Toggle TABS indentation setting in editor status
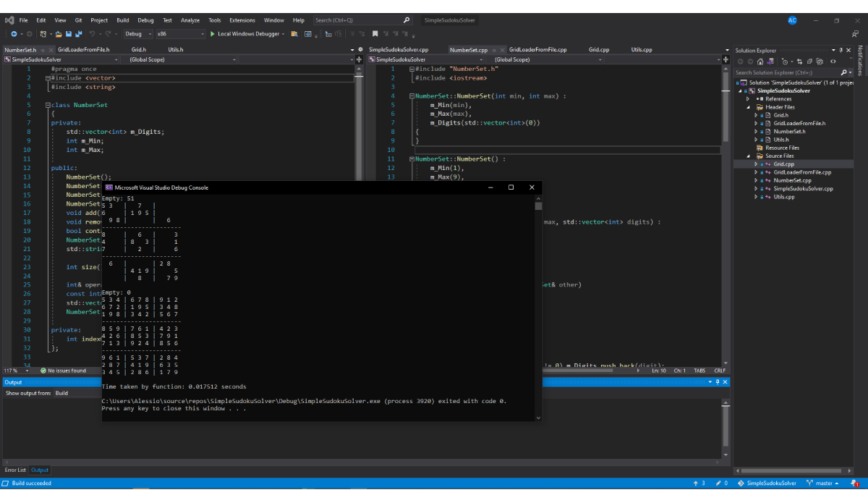This screenshot has width=868, height=503. click(x=699, y=371)
